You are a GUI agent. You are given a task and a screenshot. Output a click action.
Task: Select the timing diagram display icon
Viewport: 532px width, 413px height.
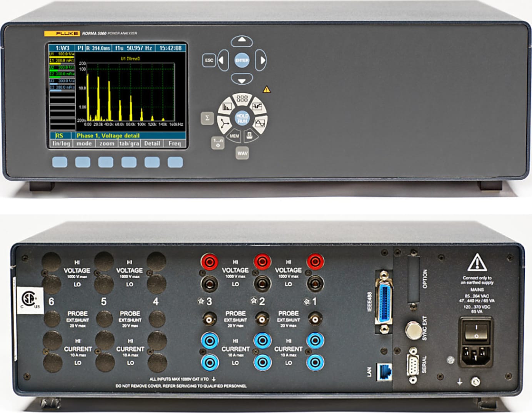tap(258, 106)
